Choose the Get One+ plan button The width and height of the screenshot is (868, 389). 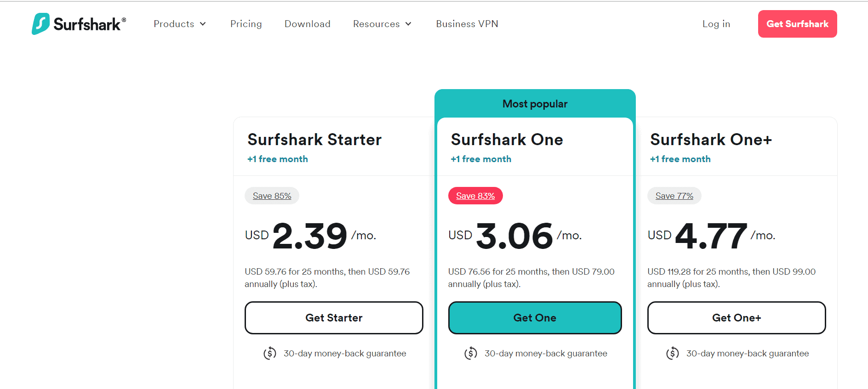[737, 318]
